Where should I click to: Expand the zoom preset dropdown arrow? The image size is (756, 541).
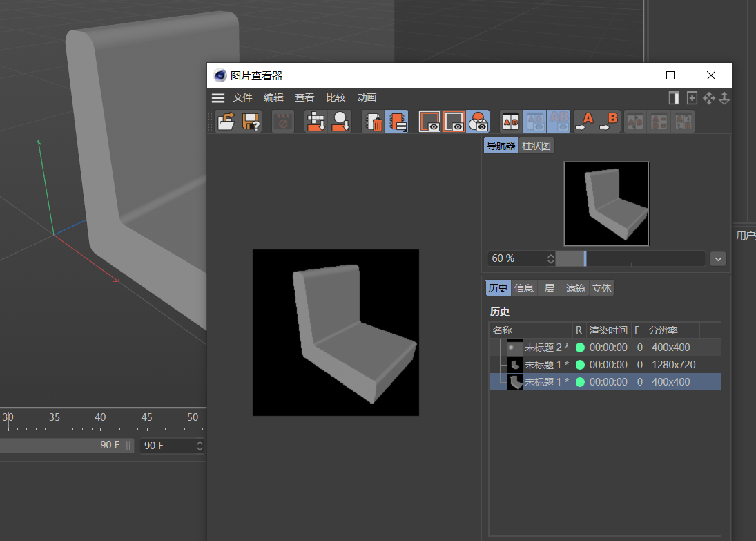tap(718, 258)
